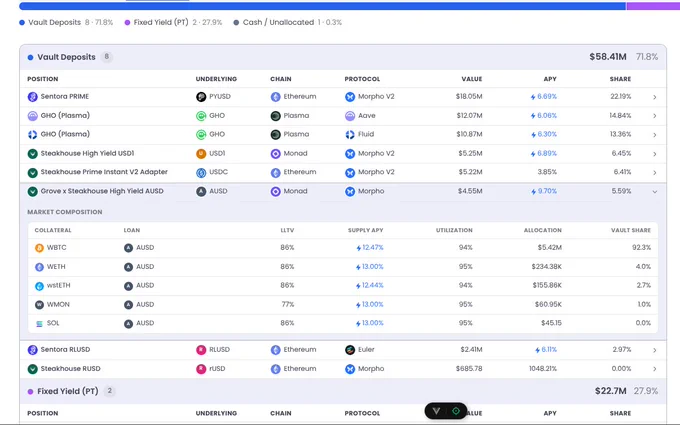Image resolution: width=680 pixels, height=425 pixels.
Task: Click the 77% LLTV for WMON
Action: click(x=288, y=304)
